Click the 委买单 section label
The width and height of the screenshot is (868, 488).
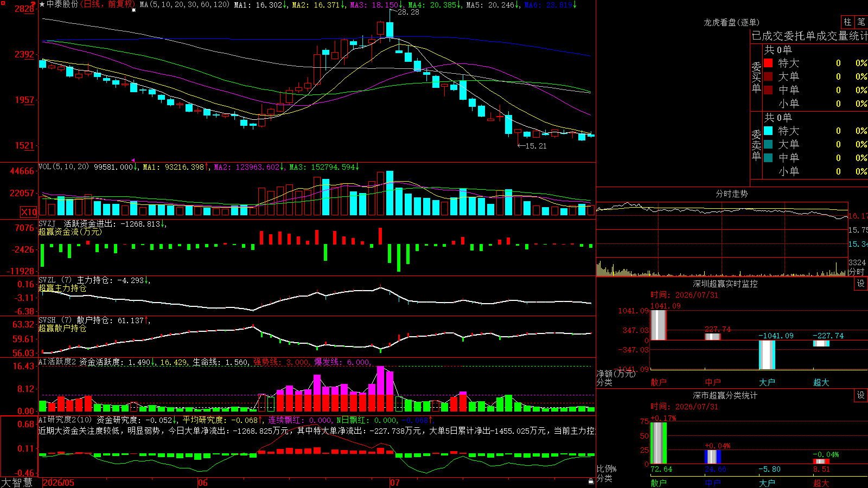[x=756, y=78]
